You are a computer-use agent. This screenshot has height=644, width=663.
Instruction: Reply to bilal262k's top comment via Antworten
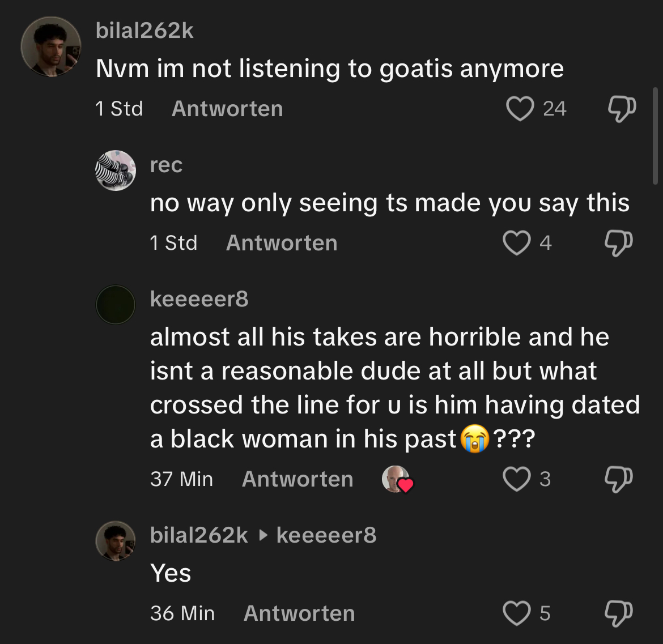[227, 109]
